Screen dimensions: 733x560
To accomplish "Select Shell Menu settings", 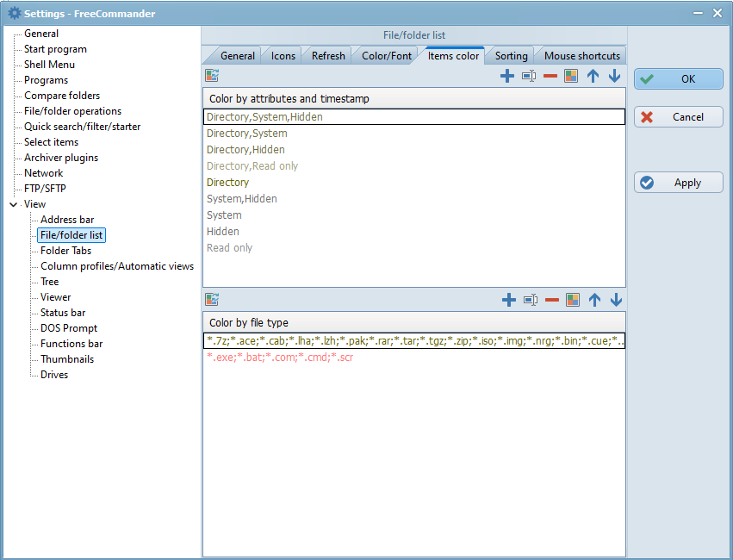I will [49, 65].
